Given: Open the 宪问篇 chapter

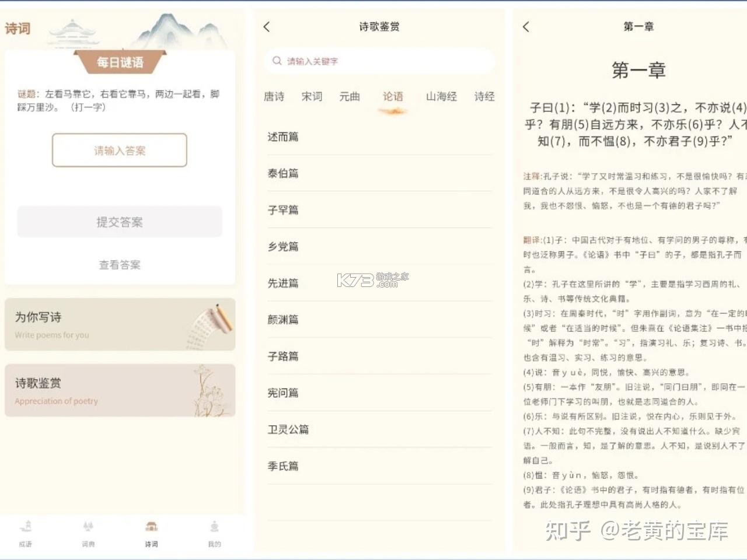Looking at the screenshot, I should [379, 393].
